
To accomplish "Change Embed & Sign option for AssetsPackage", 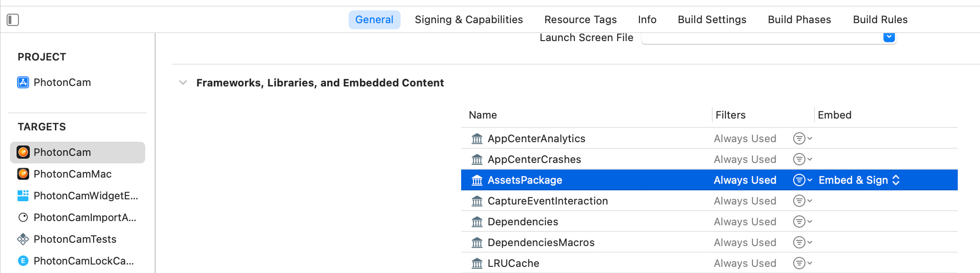I will coord(859,180).
